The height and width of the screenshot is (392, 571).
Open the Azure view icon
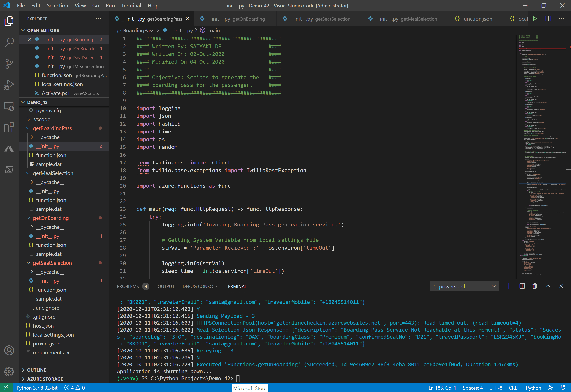(9, 149)
